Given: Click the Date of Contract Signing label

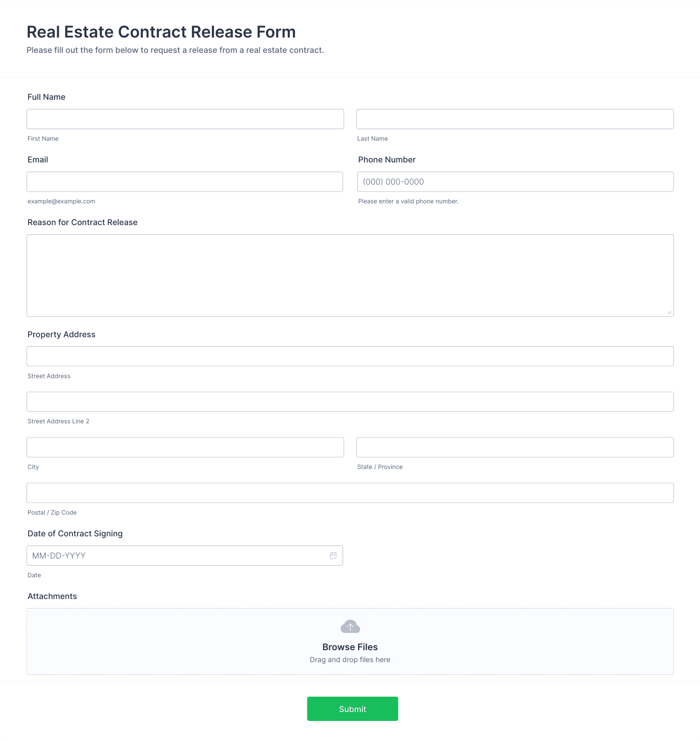Looking at the screenshot, I should click(75, 533).
